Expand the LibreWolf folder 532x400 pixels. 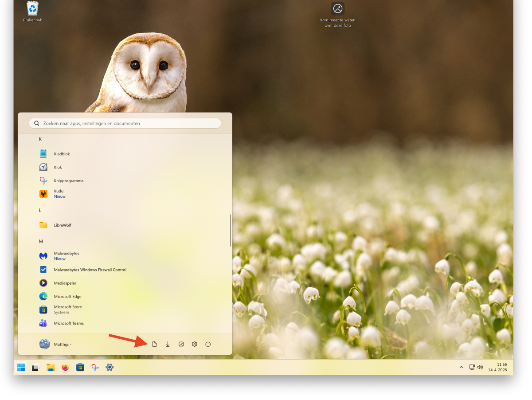coord(62,225)
